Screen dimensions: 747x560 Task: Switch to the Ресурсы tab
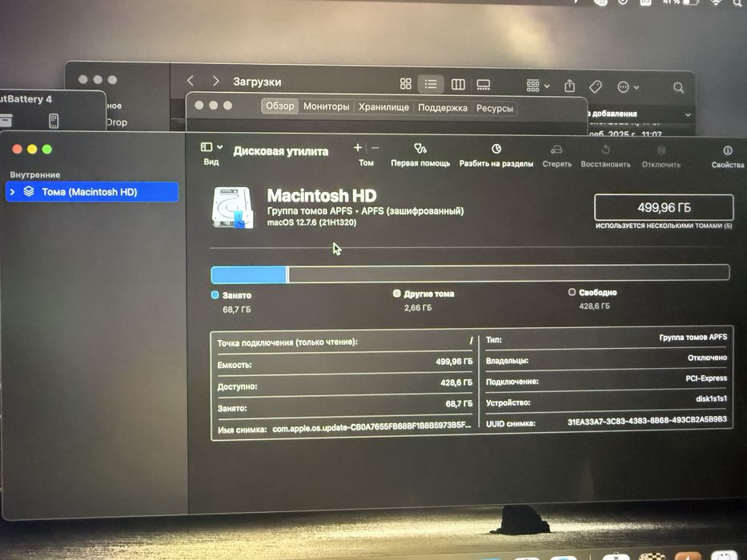pyautogui.click(x=495, y=109)
